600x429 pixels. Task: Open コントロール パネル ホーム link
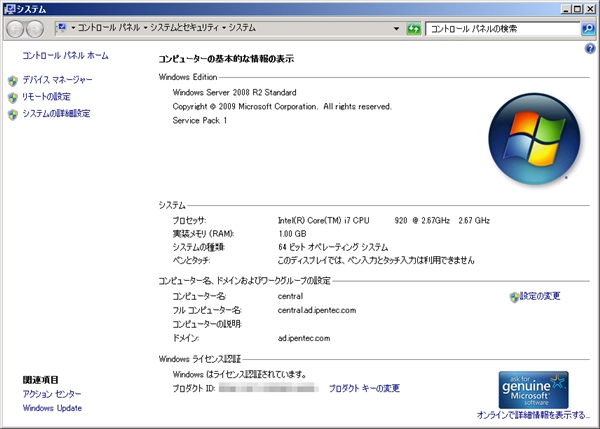coord(65,55)
